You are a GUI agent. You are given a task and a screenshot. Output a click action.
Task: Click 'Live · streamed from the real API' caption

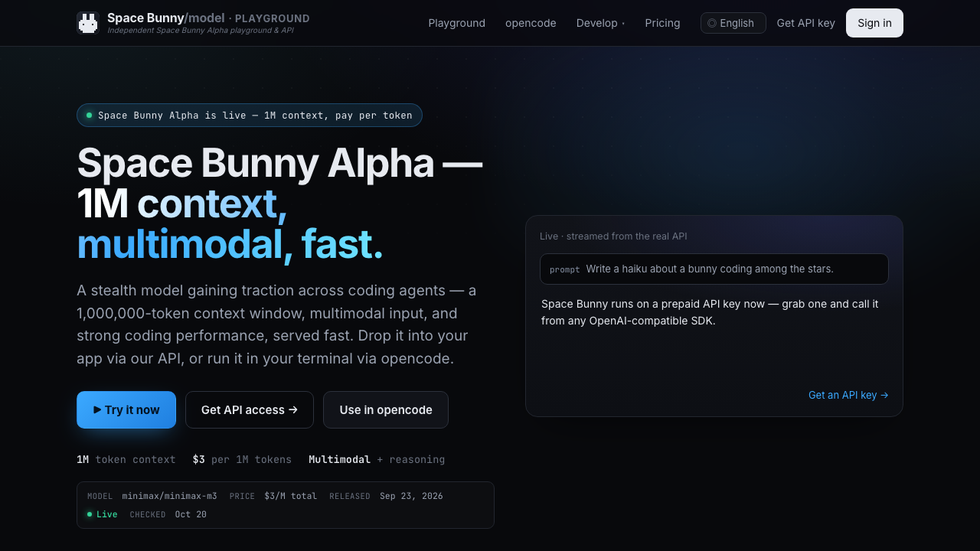[613, 236]
